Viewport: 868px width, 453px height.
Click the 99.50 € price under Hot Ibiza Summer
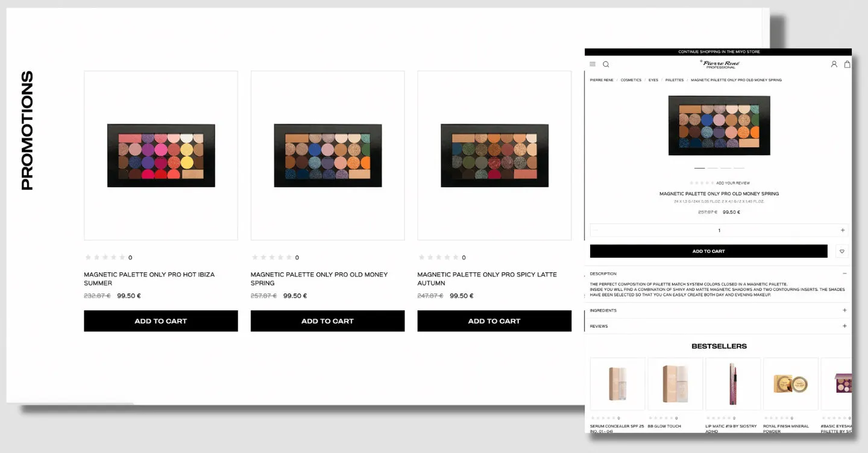[129, 296]
